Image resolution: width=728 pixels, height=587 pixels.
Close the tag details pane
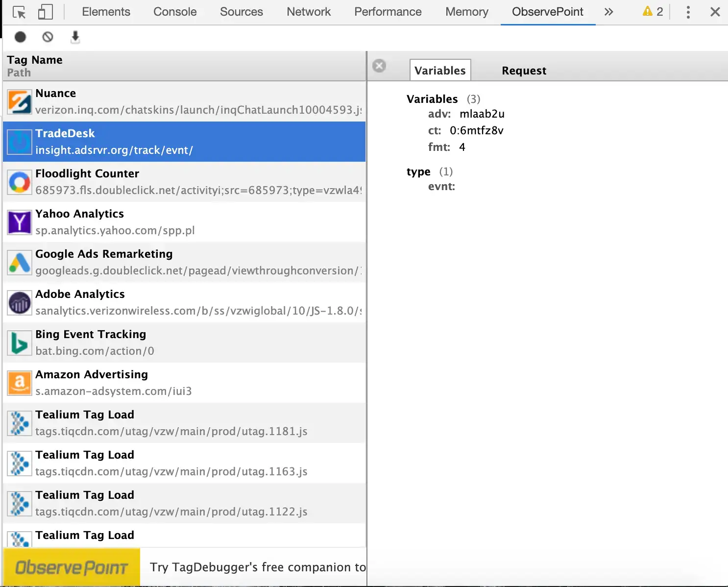[379, 66]
